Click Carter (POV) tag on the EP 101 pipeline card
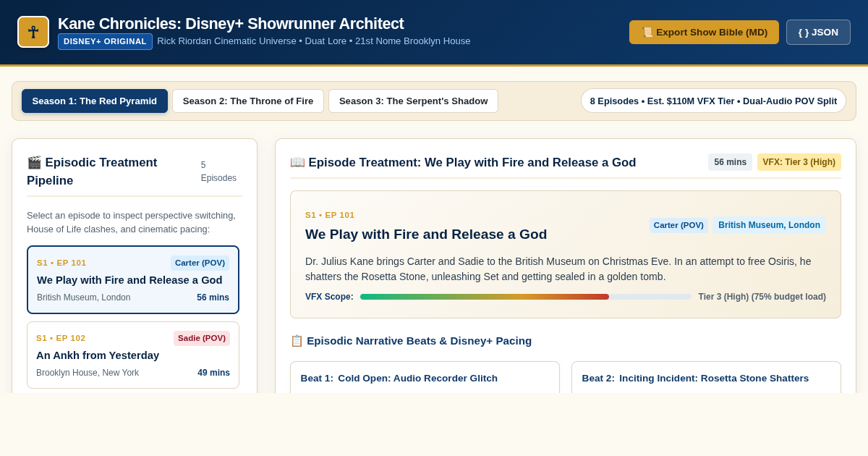Screen dimensions: 868x456 tap(200, 263)
